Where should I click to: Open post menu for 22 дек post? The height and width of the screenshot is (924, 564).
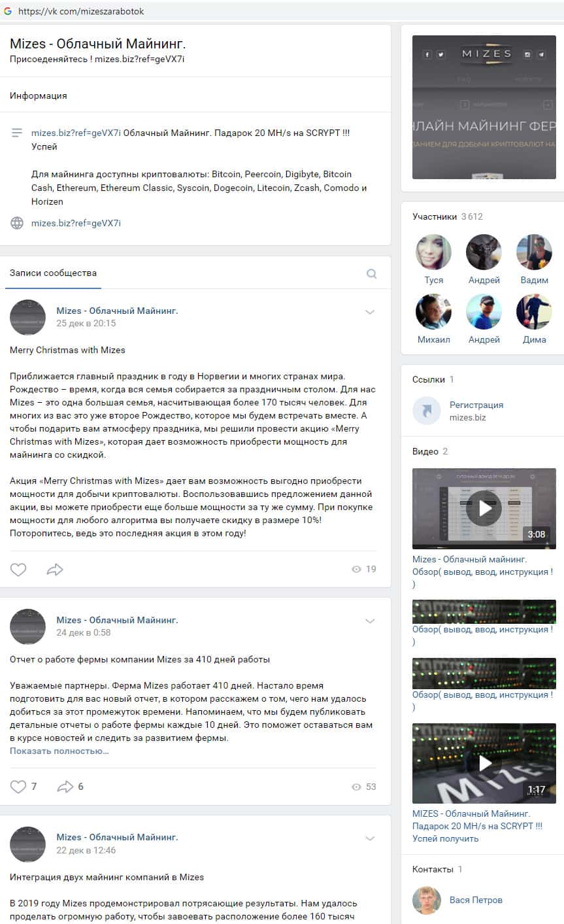coord(370,838)
